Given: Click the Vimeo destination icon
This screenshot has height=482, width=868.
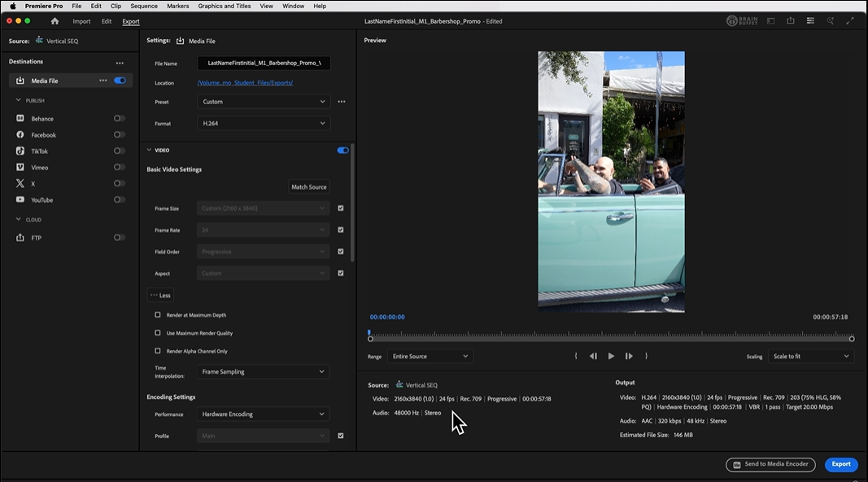Looking at the screenshot, I should pyautogui.click(x=19, y=167).
